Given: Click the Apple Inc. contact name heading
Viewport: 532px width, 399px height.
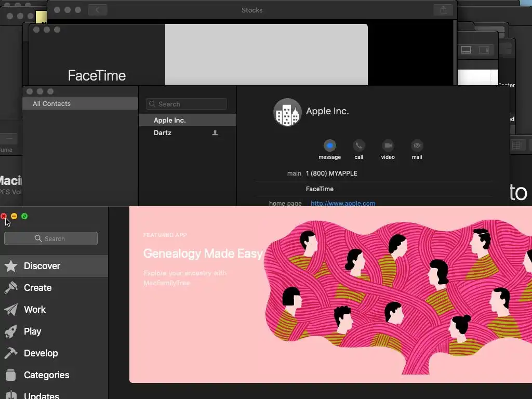Looking at the screenshot, I should 327,111.
